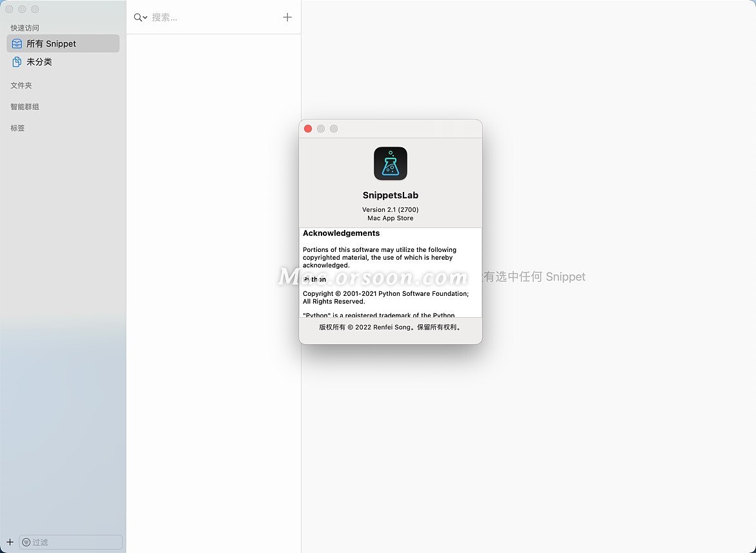Expand the 智能群组 section
Viewport: 756px width, 553px height.
(x=25, y=106)
